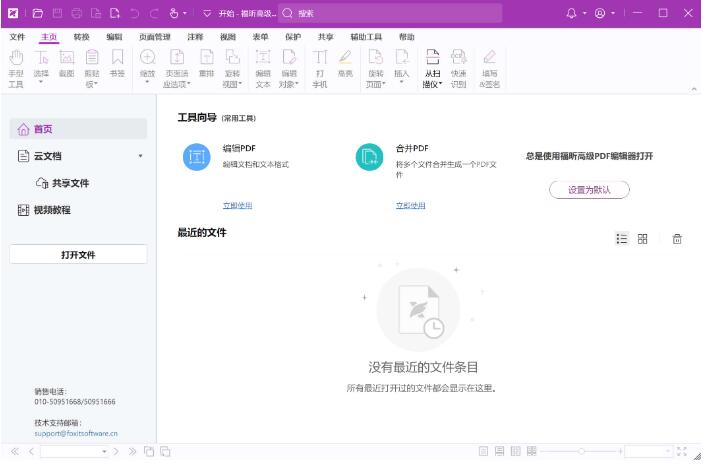703x464 pixels.
Task: Click Use Now link under Edit PDF (编辑PDF)
Action: click(x=238, y=205)
